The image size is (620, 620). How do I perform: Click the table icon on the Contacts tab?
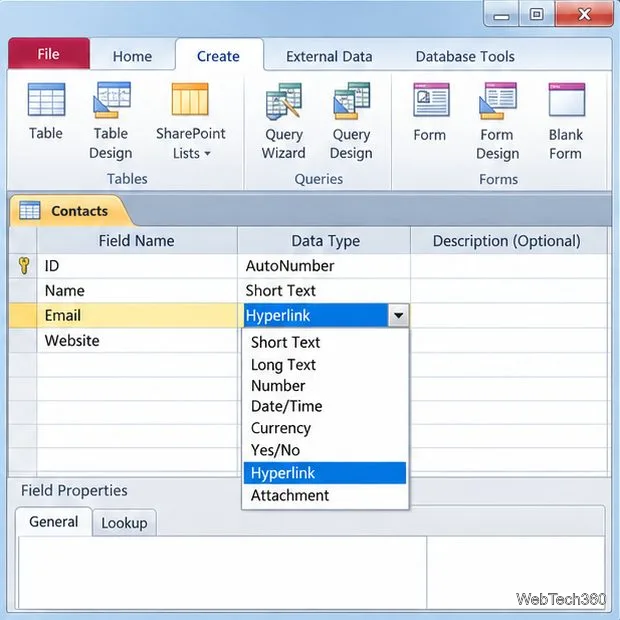(30, 210)
